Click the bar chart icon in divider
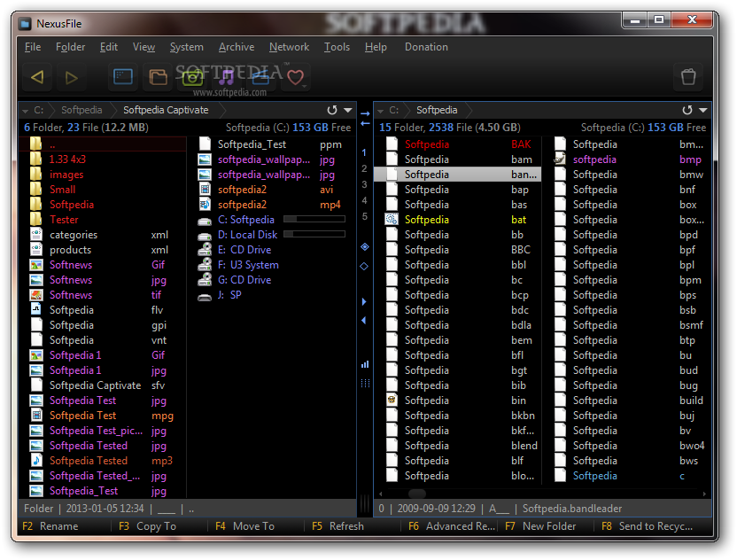This screenshot has height=560, width=737. coord(365,364)
